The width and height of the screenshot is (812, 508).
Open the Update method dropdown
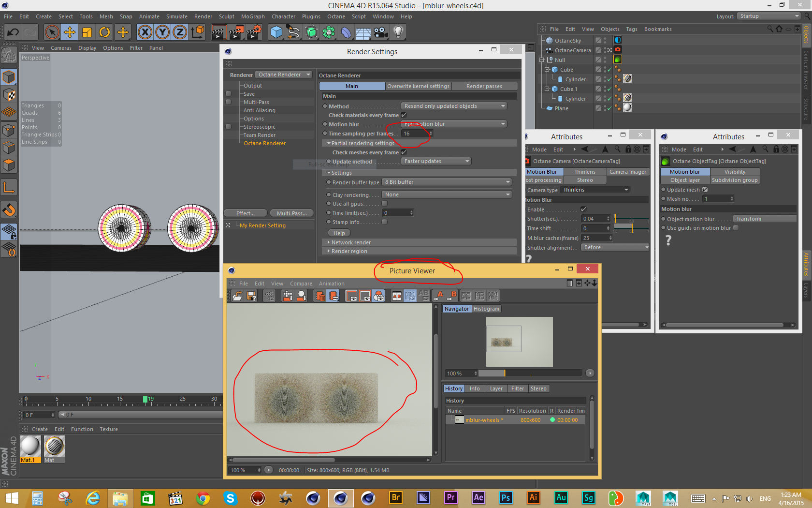436,161
